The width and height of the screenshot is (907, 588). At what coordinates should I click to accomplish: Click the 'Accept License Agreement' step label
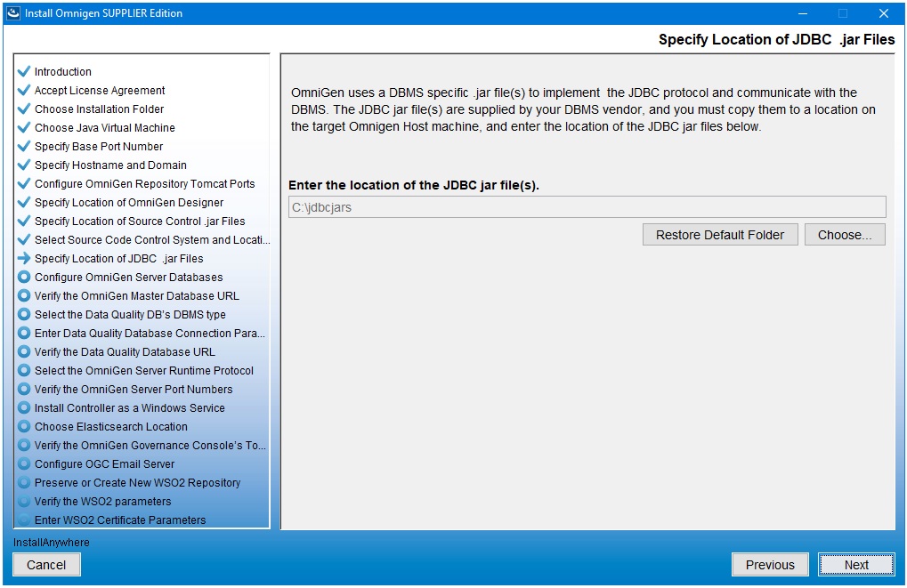(x=100, y=90)
